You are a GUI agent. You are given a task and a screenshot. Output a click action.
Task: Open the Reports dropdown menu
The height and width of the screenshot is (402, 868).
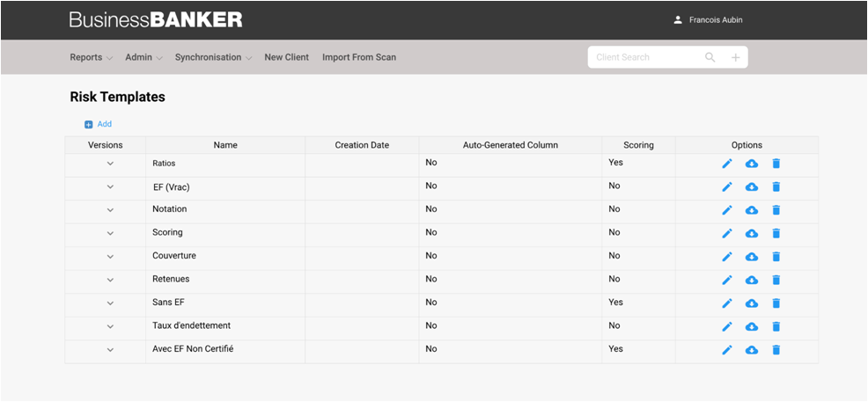click(91, 58)
